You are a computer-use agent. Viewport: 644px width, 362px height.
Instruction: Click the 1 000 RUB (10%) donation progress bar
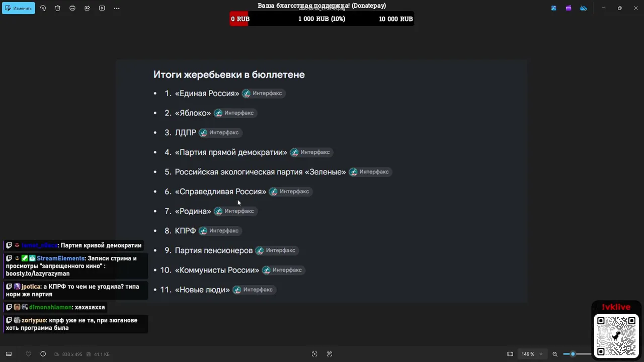coord(321,19)
